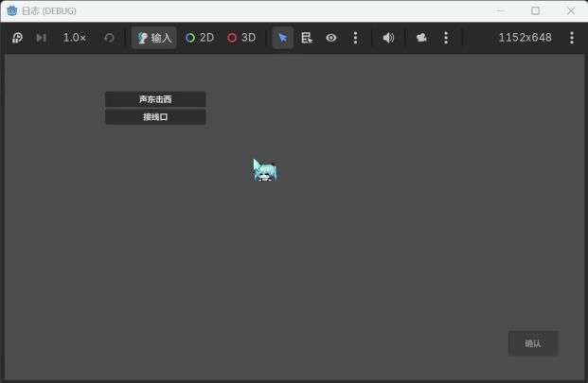This screenshot has height=383, width=588.
Task: Open camera options three-dot menu
Action: pos(446,38)
